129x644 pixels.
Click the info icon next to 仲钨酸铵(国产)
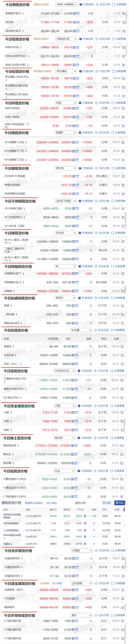[24, 274]
